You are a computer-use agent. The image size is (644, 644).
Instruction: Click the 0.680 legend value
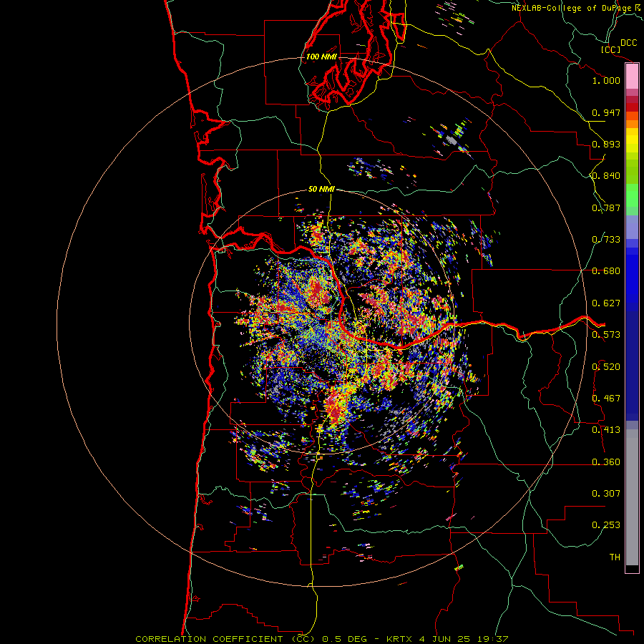tap(606, 271)
